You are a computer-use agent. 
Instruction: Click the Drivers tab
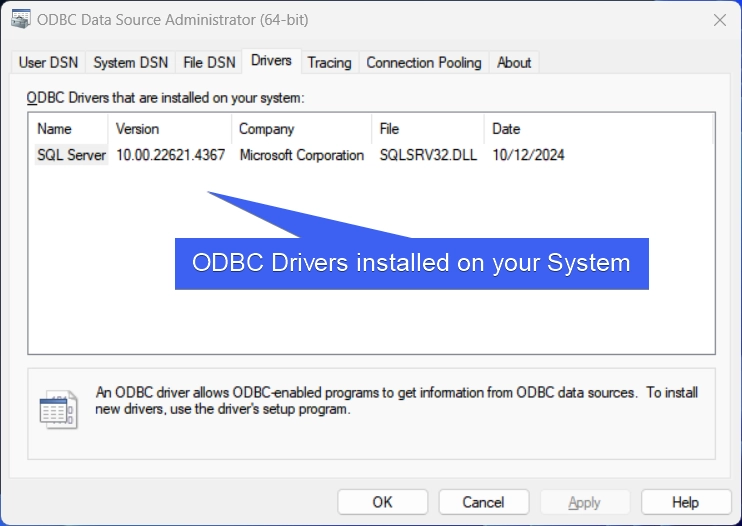click(271, 61)
